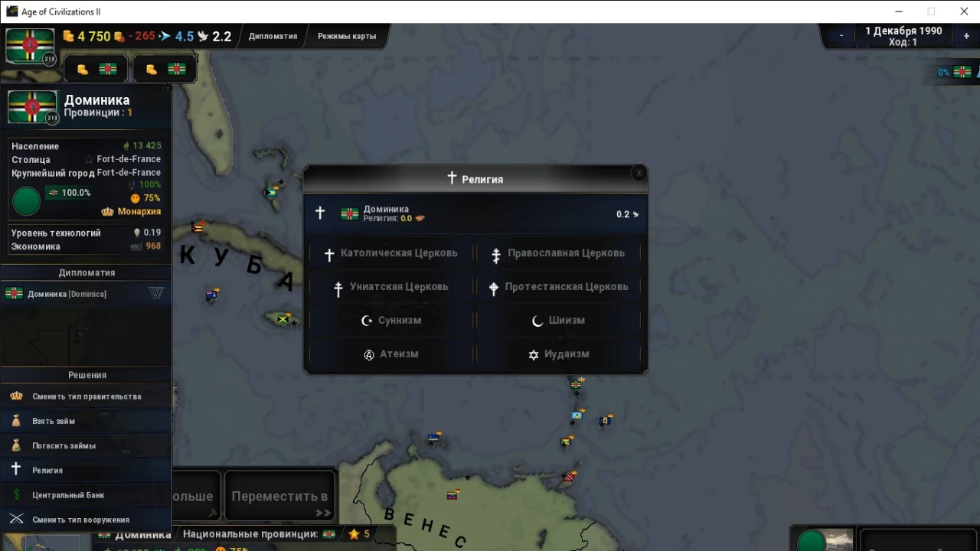Click Сменить тип правительства decision
The height and width of the screenshot is (551, 980).
point(87,396)
